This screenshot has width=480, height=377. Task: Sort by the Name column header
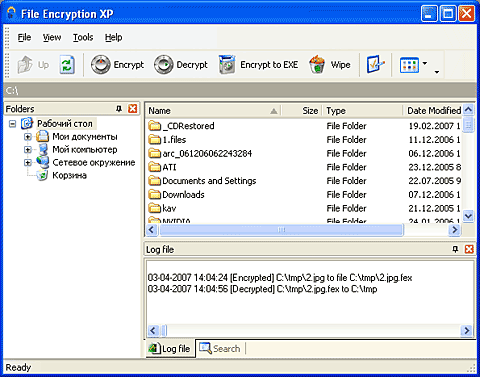coord(213,110)
